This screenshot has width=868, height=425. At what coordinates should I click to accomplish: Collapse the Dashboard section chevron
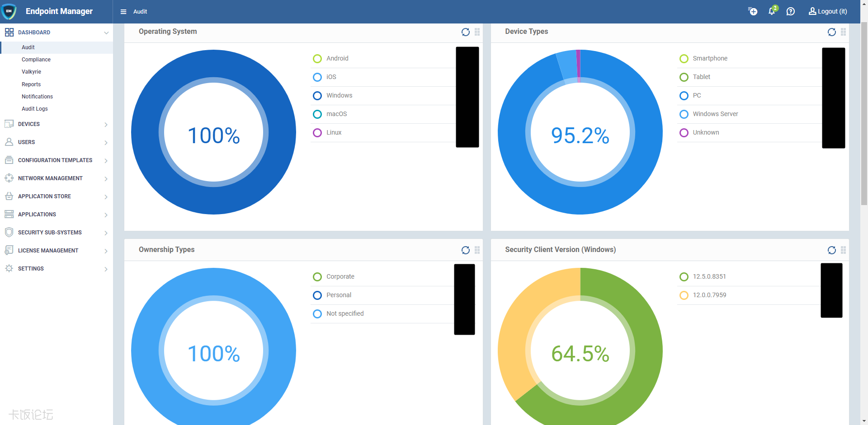point(106,33)
